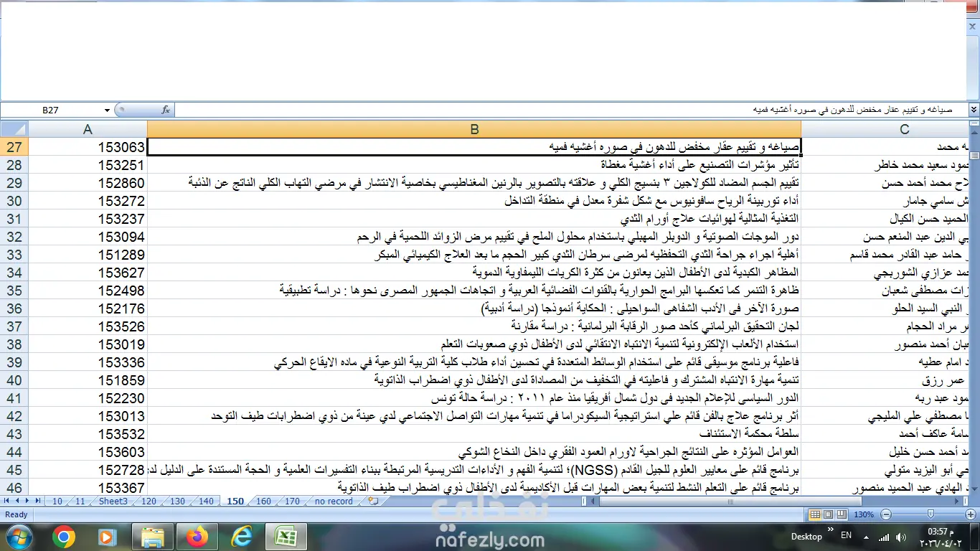980x551 pixels.
Task: Select cell containing 153063
Action: pyautogui.click(x=88, y=147)
